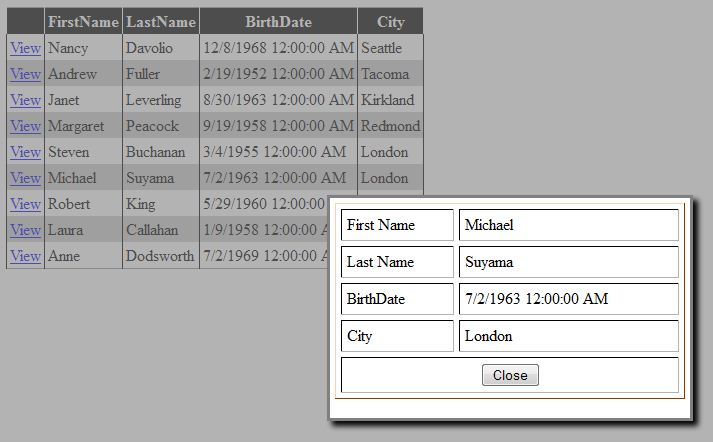The width and height of the screenshot is (713, 442).
Task: Select the 'Andrew' first name cell
Action: coord(84,74)
